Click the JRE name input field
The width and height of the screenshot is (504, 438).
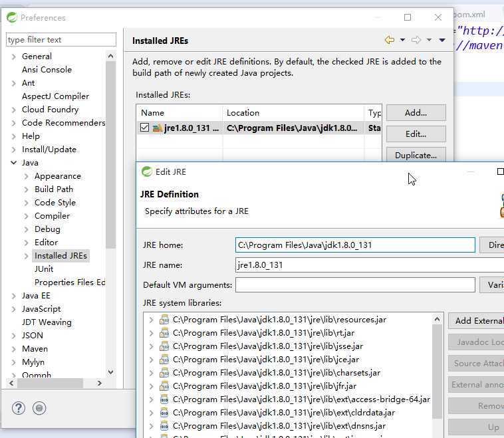[370, 265]
